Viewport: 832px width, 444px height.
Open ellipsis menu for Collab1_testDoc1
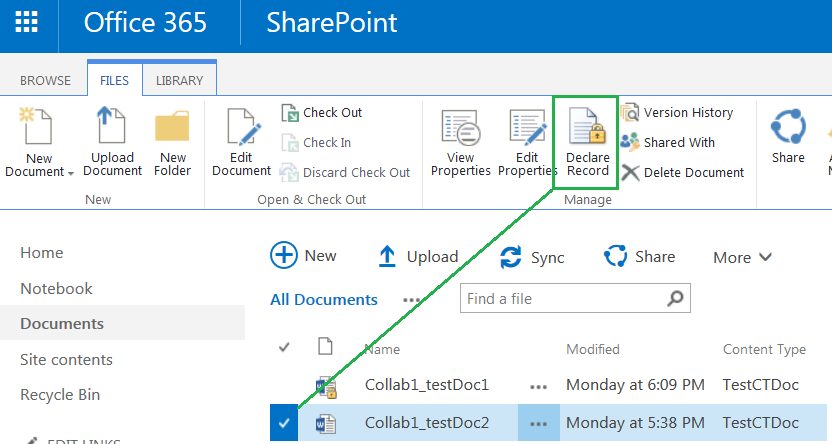click(539, 385)
